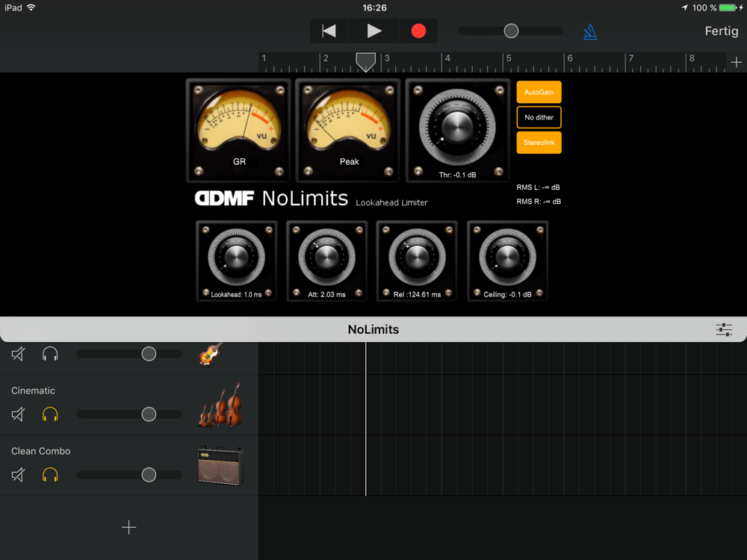747x560 pixels.
Task: Select the Cinematic track name
Action: [33, 391]
